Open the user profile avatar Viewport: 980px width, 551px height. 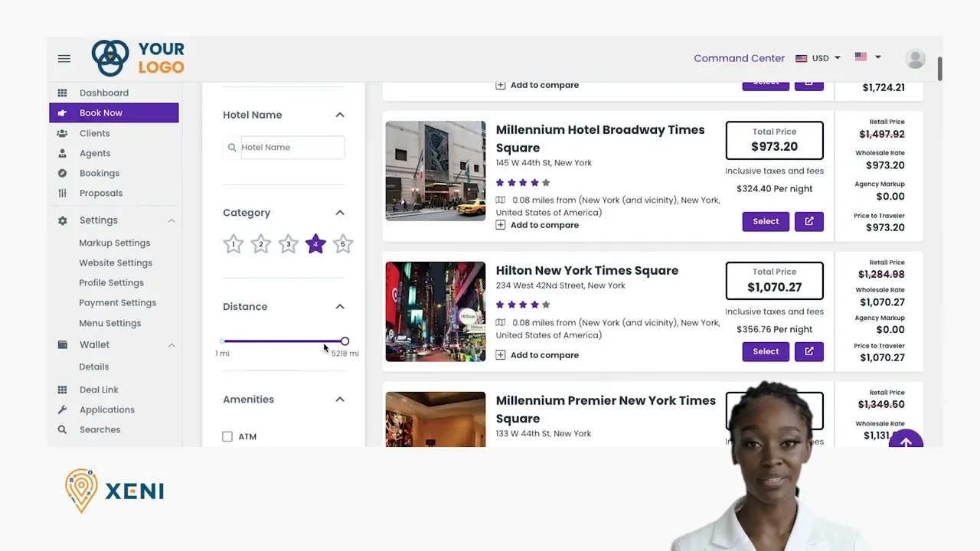pyautogui.click(x=915, y=58)
